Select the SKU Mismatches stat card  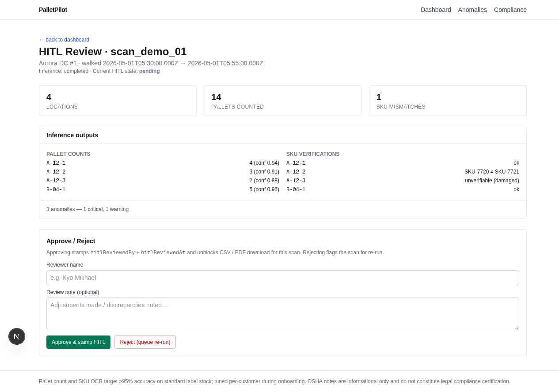click(x=448, y=101)
